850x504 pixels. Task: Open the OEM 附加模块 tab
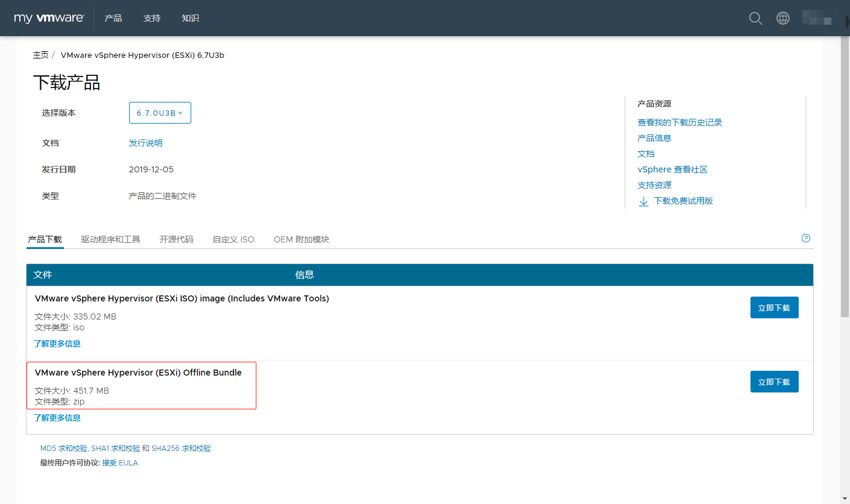pyautogui.click(x=302, y=239)
